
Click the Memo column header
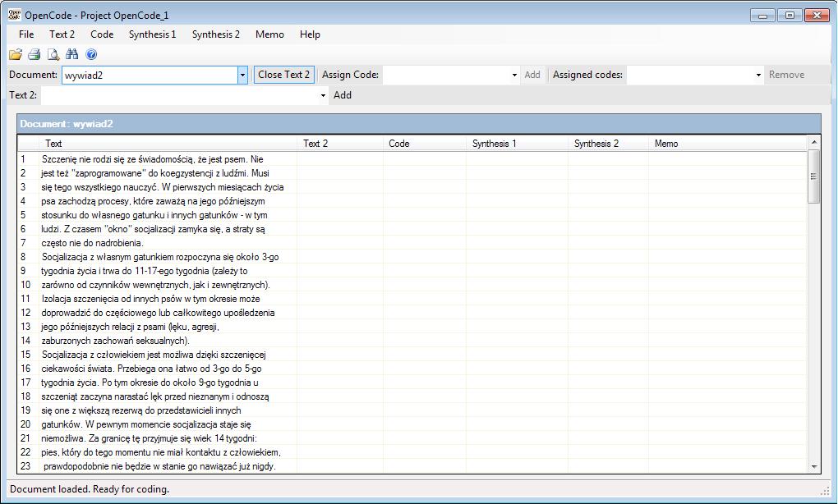pos(727,143)
